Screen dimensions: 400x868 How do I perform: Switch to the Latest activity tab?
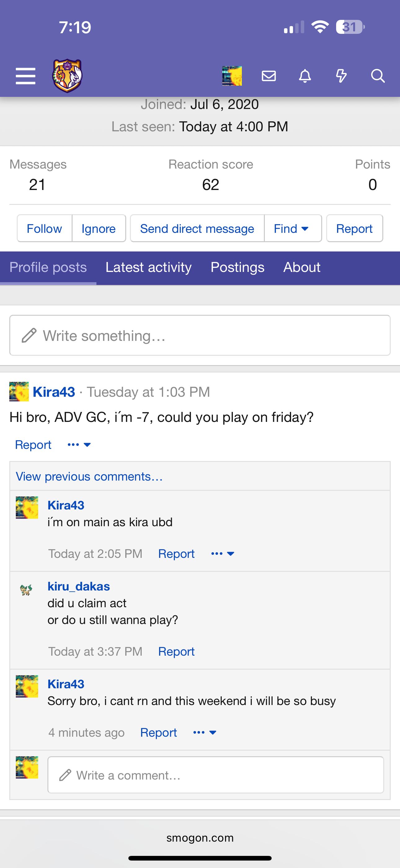point(149,268)
